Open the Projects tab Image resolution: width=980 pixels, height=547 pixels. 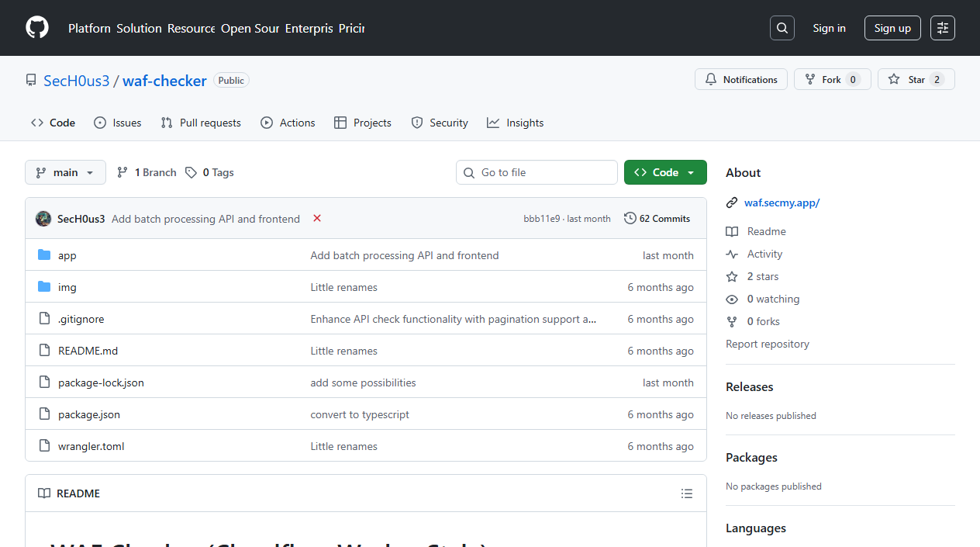tap(363, 123)
